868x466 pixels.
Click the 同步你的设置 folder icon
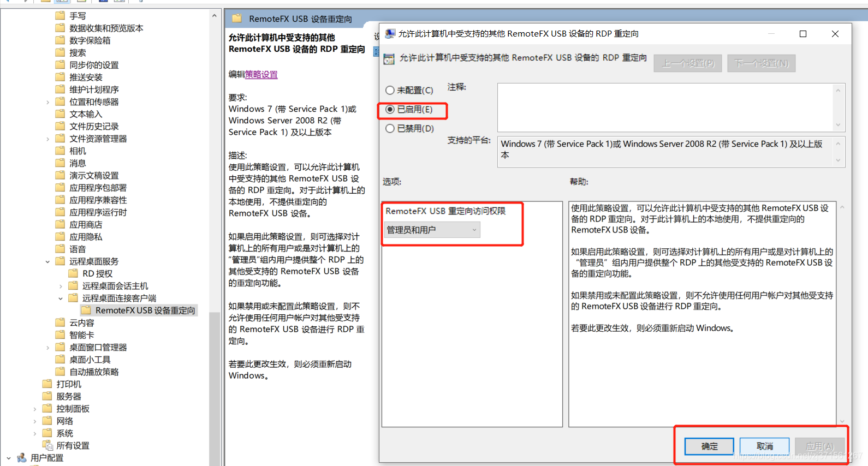click(60, 64)
